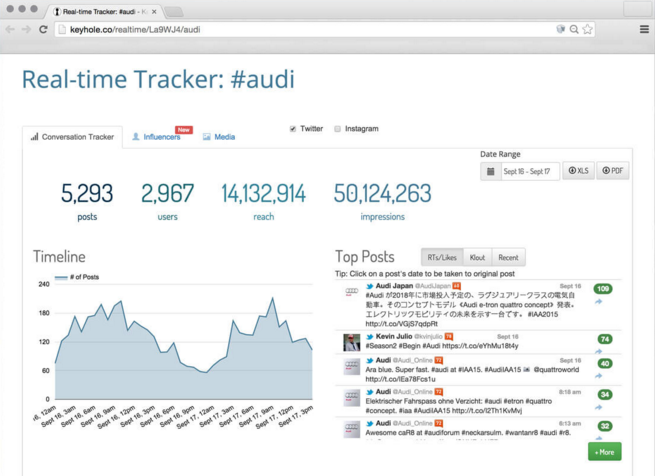Click the 32 engagement badge

click(605, 426)
